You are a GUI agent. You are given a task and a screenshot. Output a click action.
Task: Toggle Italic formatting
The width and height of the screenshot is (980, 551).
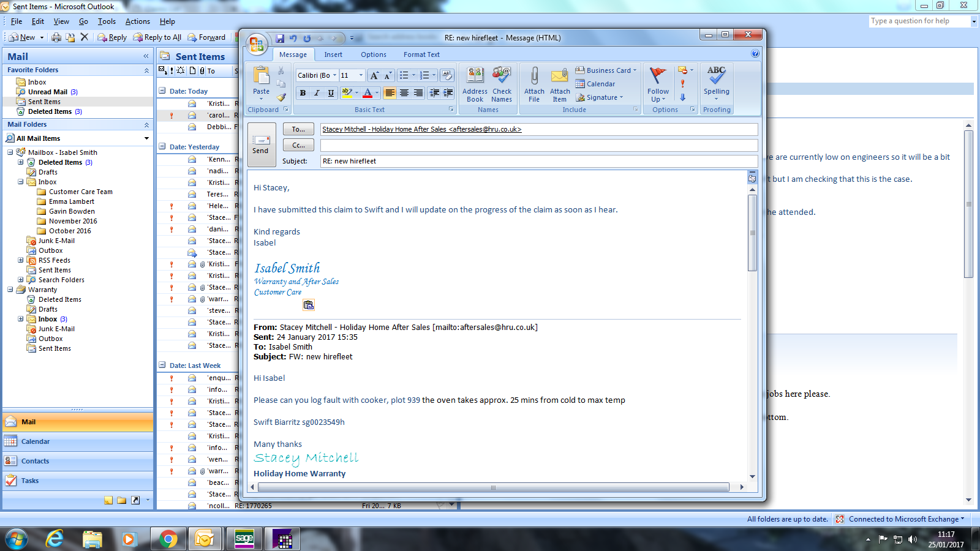pos(317,93)
